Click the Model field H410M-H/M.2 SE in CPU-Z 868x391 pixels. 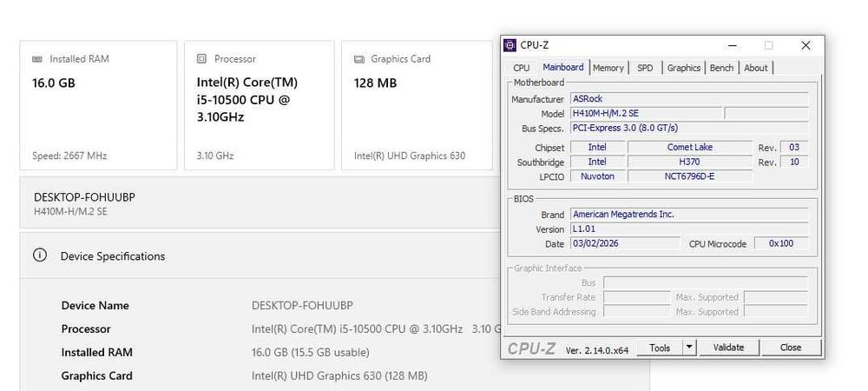646,114
